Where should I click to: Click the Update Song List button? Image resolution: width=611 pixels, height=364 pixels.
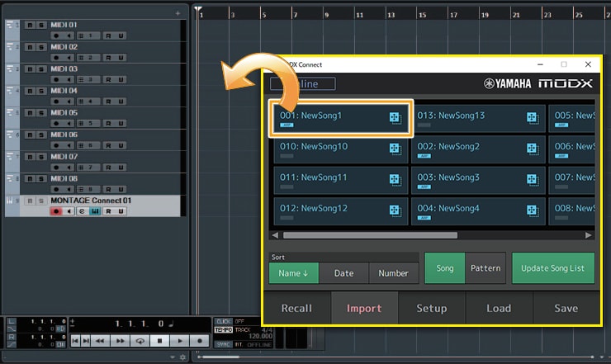pyautogui.click(x=552, y=268)
